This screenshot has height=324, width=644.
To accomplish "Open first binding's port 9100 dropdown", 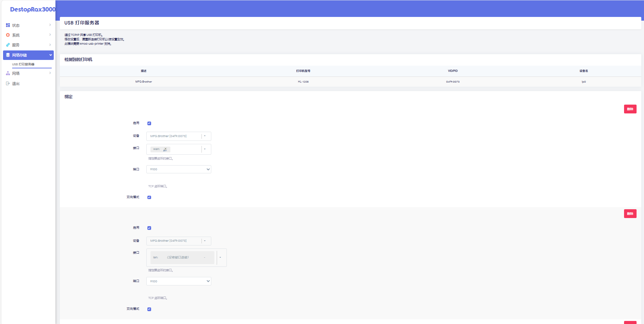I will [x=178, y=169].
